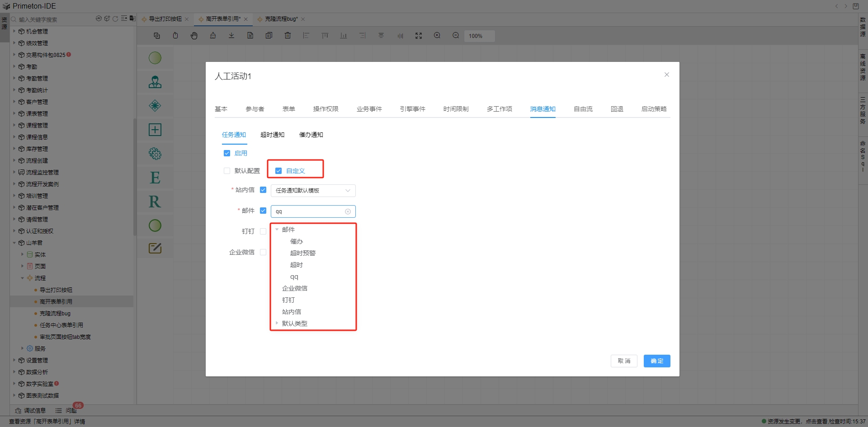The width and height of the screenshot is (868, 427).
Task: Select 超时预警 in the template list
Action: coord(303,253)
